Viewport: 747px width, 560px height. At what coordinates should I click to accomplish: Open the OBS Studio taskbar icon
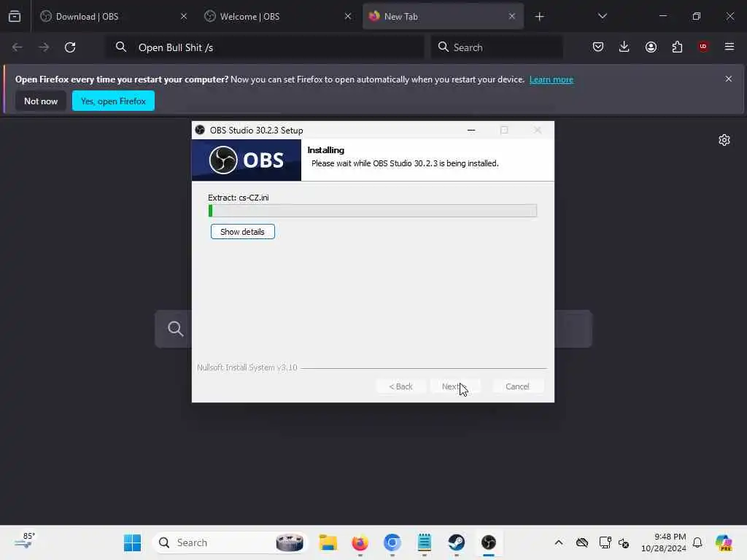[x=488, y=542]
